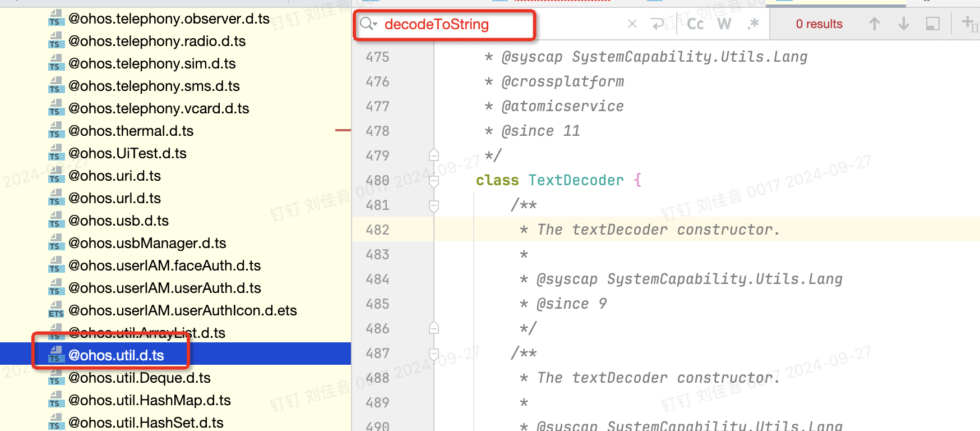Toggle search-in-selection mode
The width and height of the screenshot is (980, 431).
click(x=933, y=24)
